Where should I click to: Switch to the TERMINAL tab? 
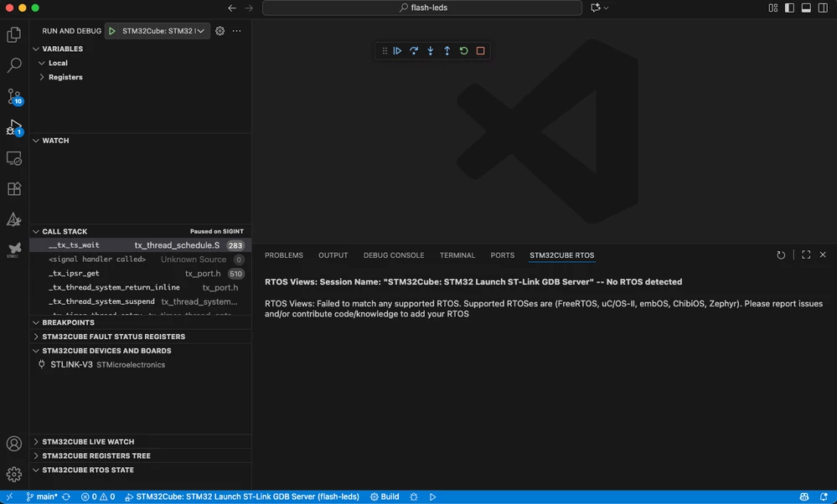click(x=457, y=255)
